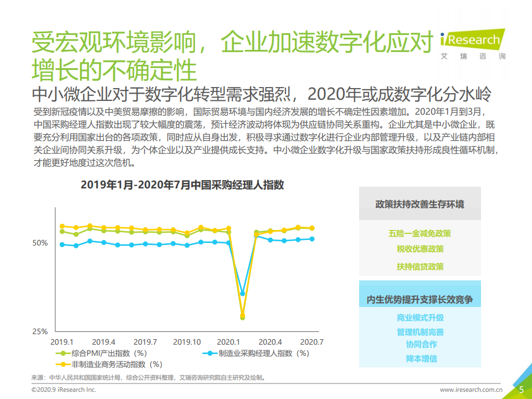The height and width of the screenshot is (399, 532).
Task: Click the iResearch logo
Action: click(x=473, y=44)
